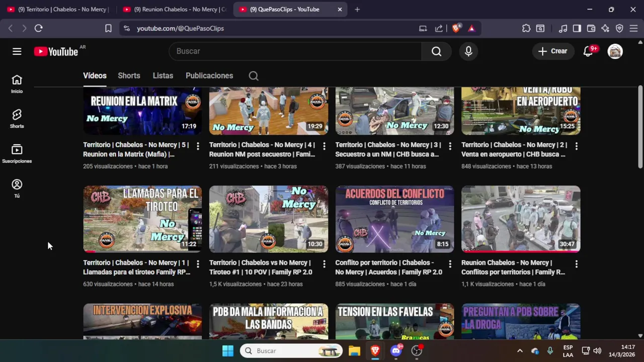Screen dimensions: 644x362
Task: Open Llamadas para el tiroteo thumbnail
Action: [x=142, y=219]
